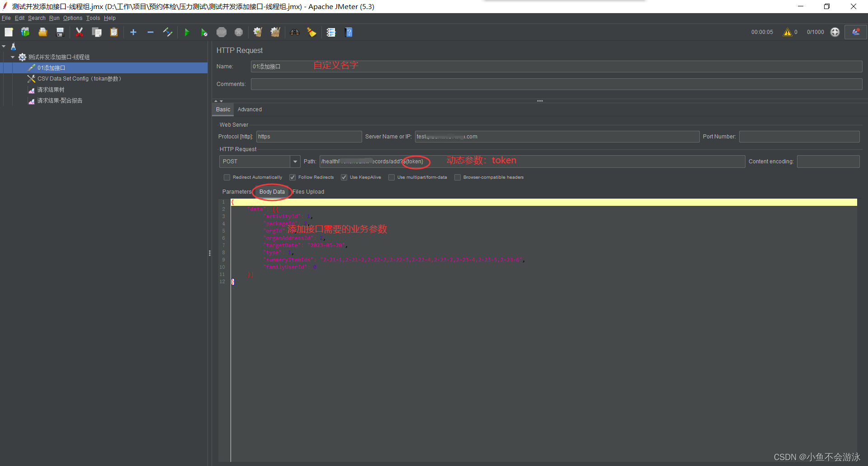Open the Help menu
Image resolution: width=868 pixels, height=466 pixels.
pos(110,18)
